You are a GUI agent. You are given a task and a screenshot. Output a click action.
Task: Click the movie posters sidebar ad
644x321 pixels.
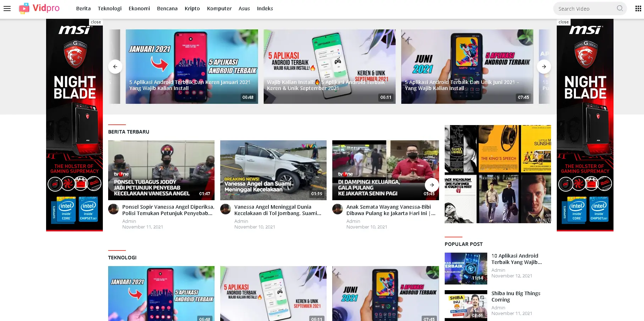coord(498,174)
